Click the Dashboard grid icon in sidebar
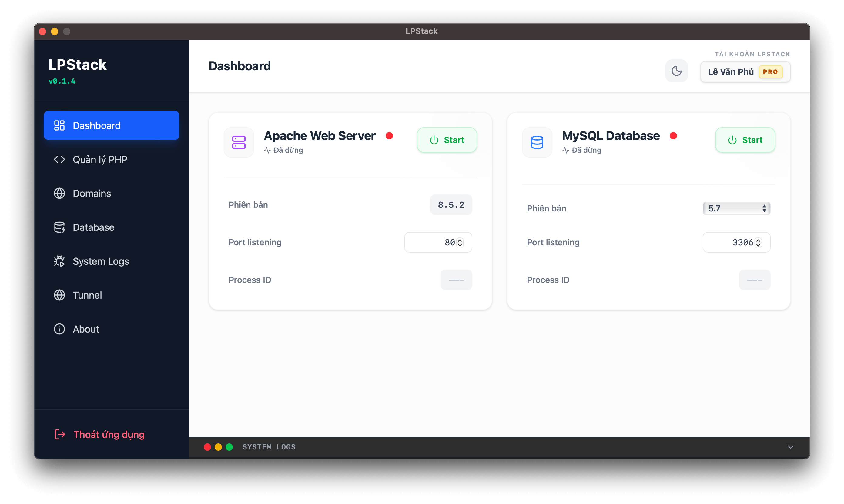 tap(59, 125)
